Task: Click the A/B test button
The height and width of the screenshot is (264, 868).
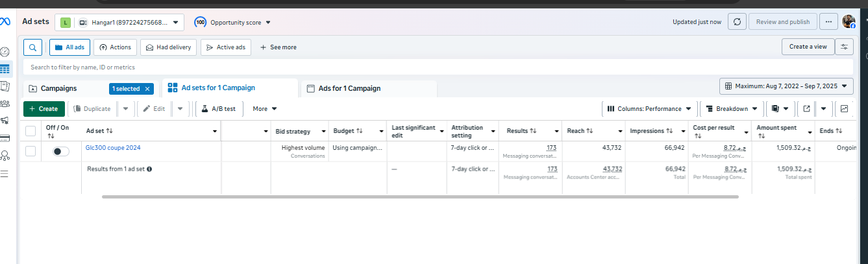Action: point(219,109)
